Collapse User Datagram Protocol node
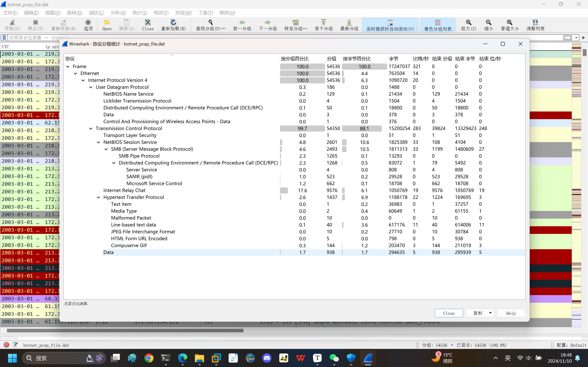This screenshot has width=588, height=367. coord(91,87)
